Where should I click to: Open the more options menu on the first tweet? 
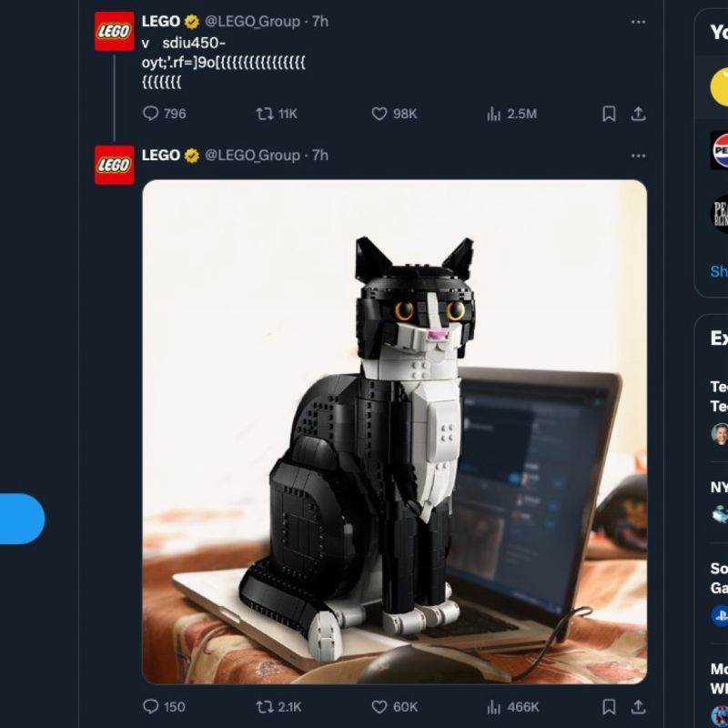pyautogui.click(x=639, y=22)
